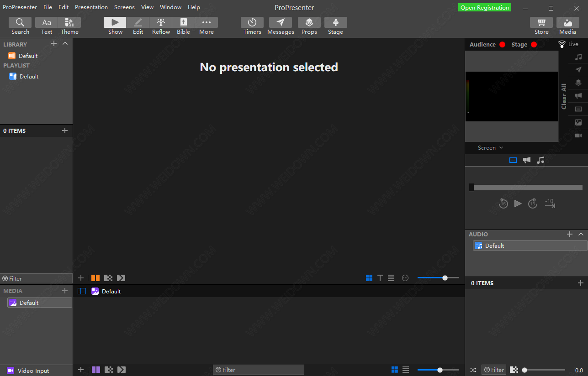This screenshot has height=376, width=588.
Task: Open the Screen dropdown under preview
Action: [x=490, y=148]
